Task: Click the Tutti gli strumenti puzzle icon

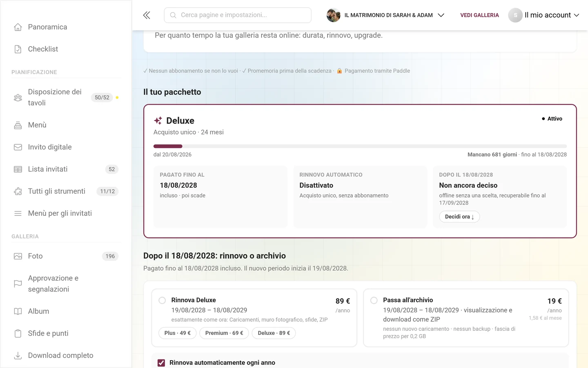Action: [x=18, y=191]
